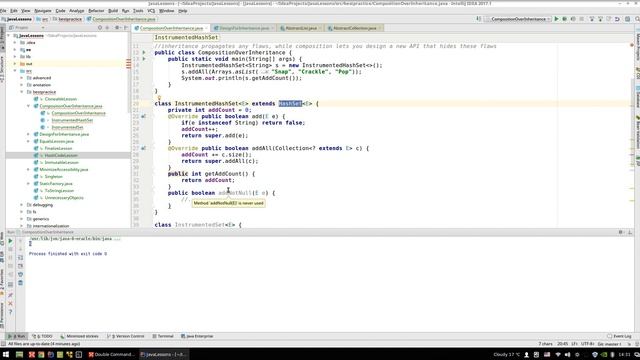
Task: Open the search everywhere magnifier icon
Action: tap(637, 19)
